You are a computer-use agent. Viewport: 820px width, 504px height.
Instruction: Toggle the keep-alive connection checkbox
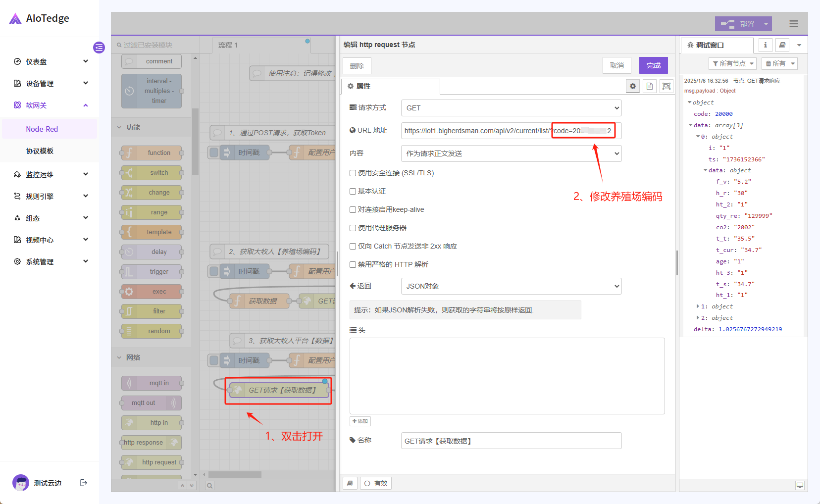(353, 210)
